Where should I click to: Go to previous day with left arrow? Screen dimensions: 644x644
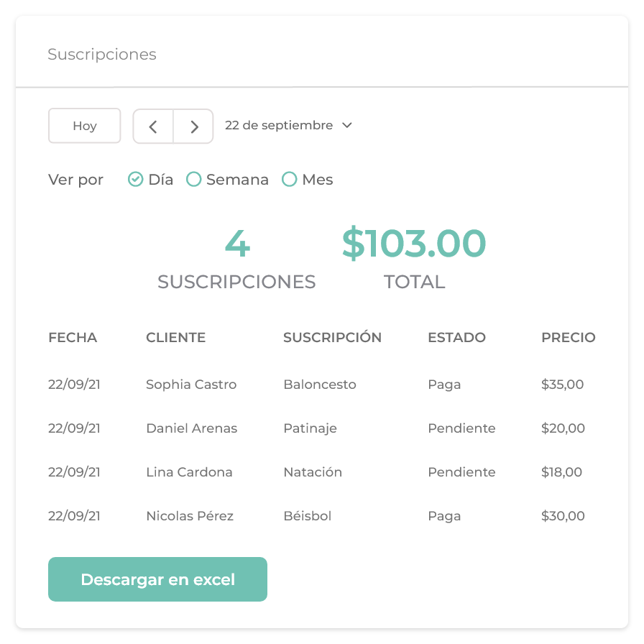coord(153,126)
